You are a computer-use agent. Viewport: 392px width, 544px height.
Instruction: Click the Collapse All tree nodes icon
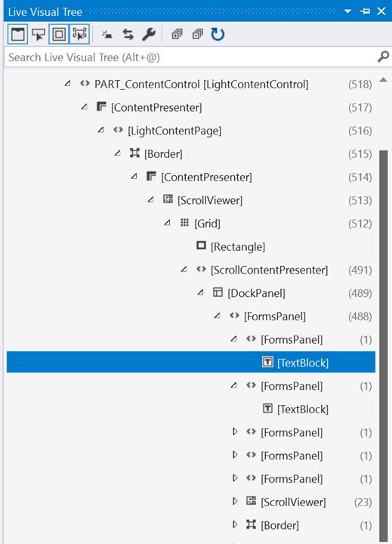(x=198, y=34)
